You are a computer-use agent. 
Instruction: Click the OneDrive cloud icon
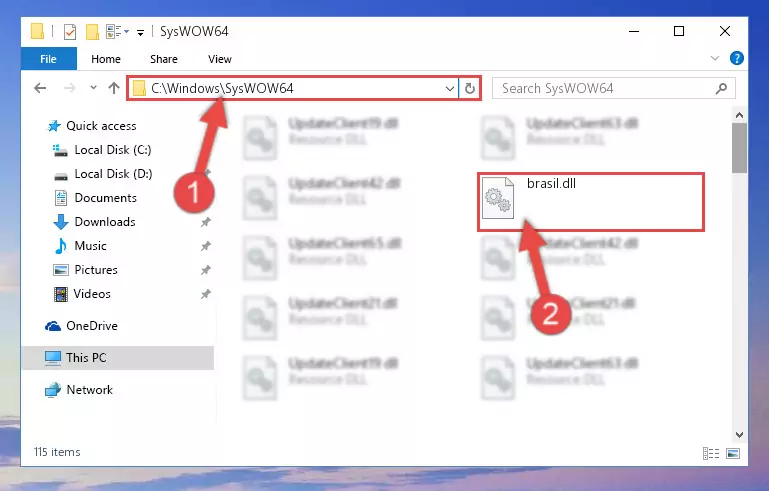click(x=53, y=326)
